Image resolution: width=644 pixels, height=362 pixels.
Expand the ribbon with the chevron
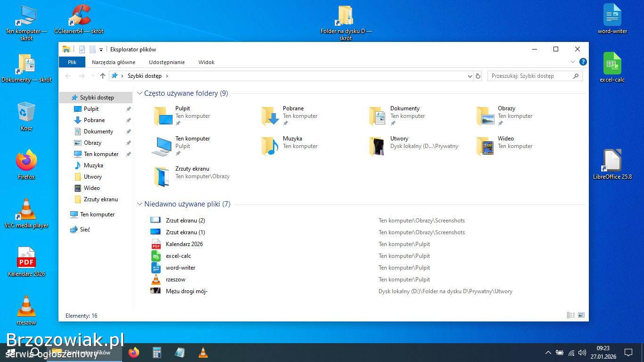573,62
